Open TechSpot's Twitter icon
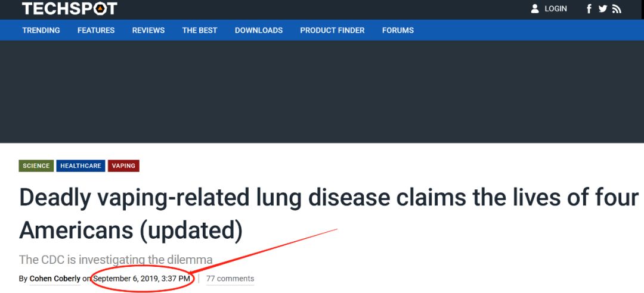 coord(603,9)
